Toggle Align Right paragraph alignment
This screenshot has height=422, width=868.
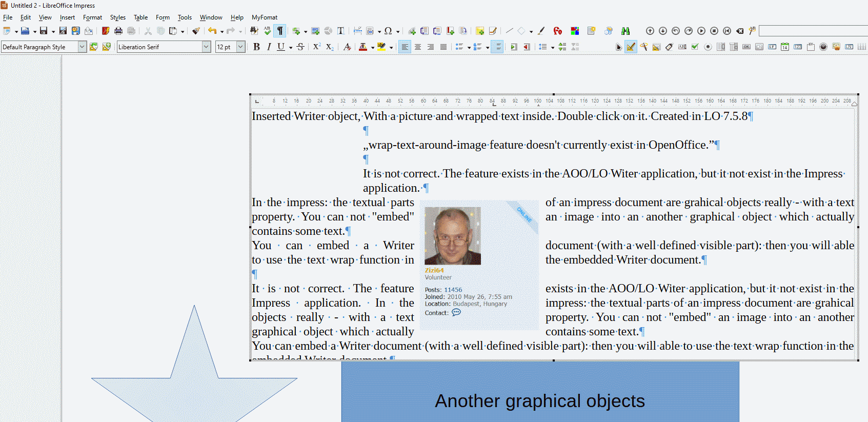[x=431, y=47]
